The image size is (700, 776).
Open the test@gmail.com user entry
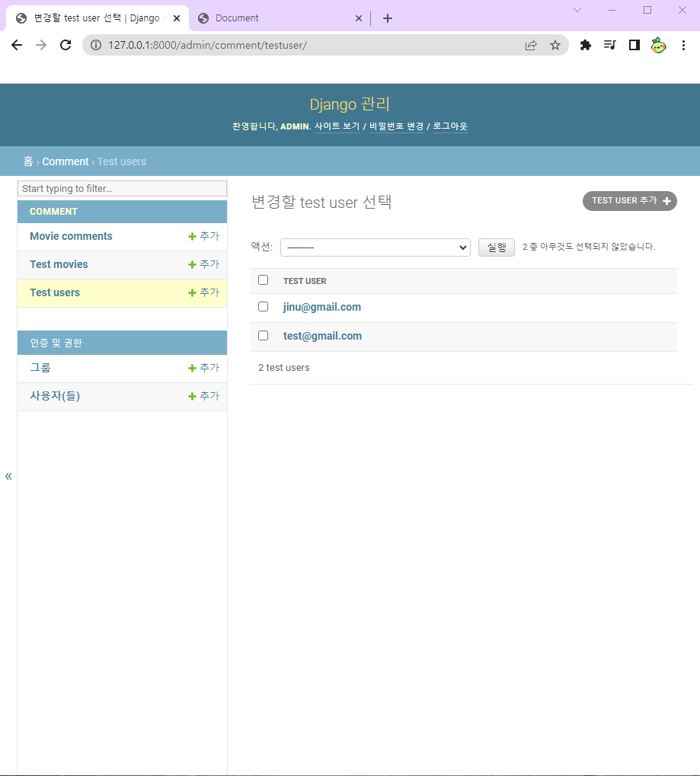[x=322, y=336]
